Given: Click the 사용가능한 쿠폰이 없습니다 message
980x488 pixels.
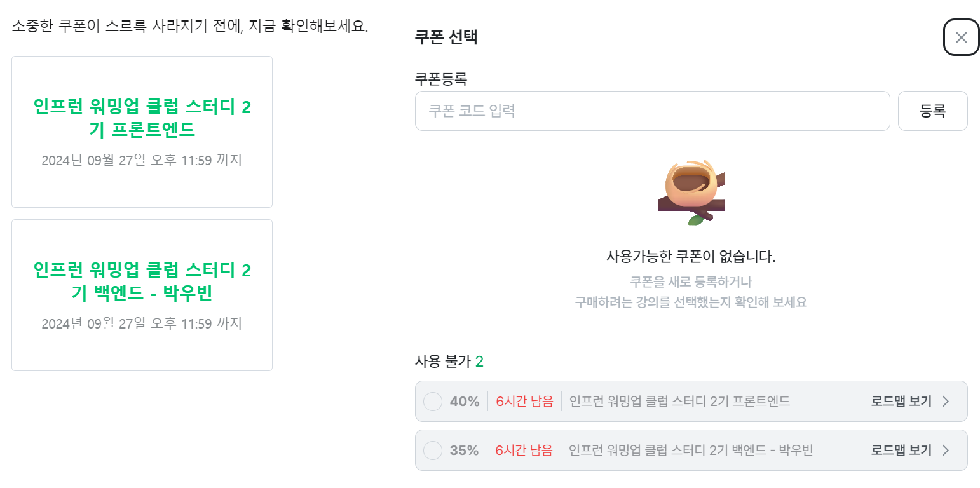Looking at the screenshot, I should click(691, 257).
